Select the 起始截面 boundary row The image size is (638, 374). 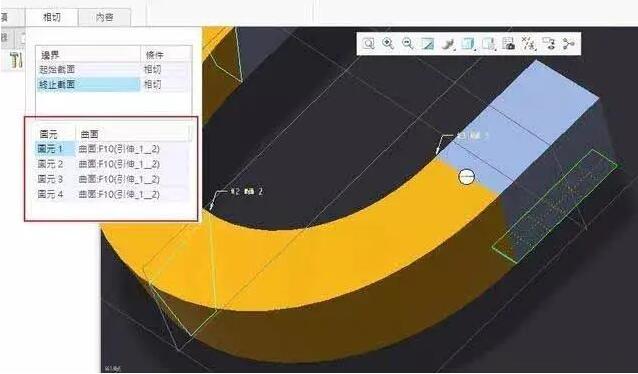pos(88,69)
